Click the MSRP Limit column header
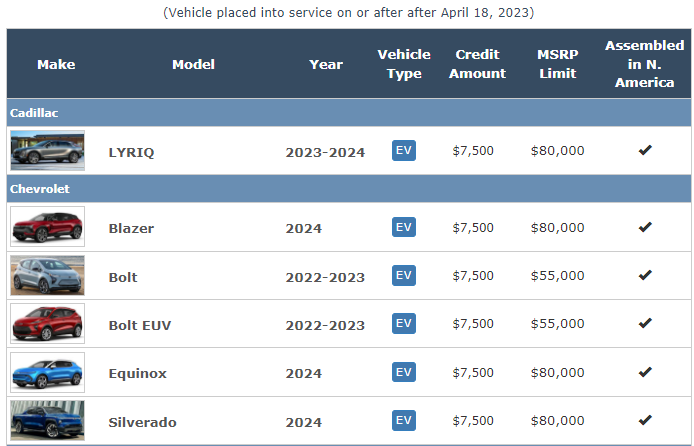 click(558, 64)
